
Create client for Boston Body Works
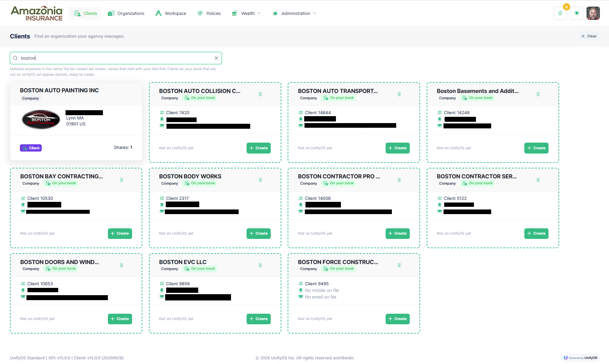click(258, 233)
